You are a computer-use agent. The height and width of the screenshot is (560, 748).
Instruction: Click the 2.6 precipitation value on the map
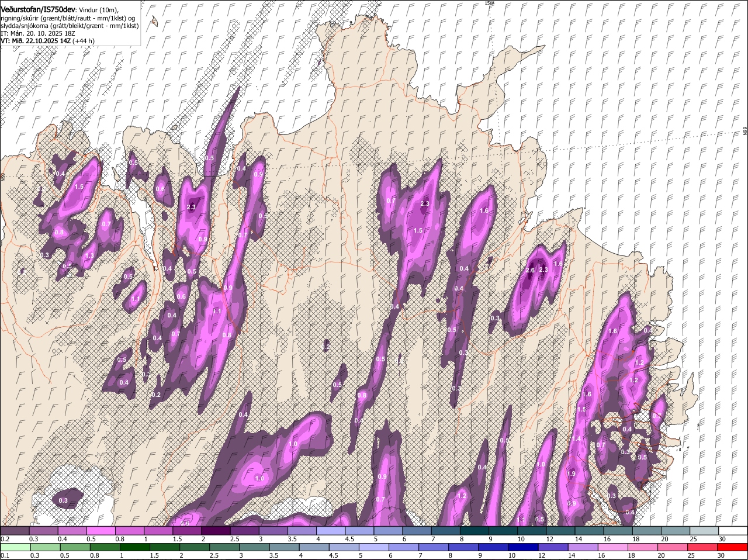[x=531, y=270]
